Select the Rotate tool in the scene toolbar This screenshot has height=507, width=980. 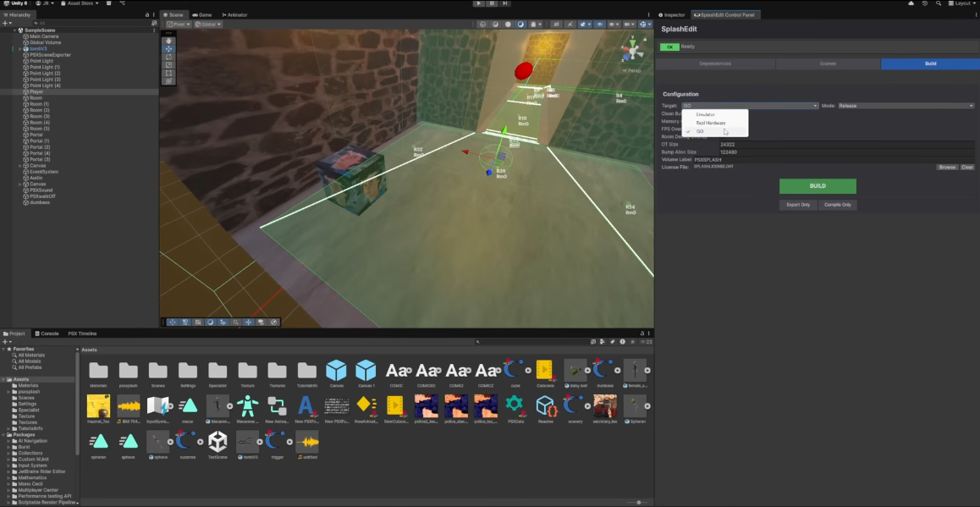(x=168, y=57)
